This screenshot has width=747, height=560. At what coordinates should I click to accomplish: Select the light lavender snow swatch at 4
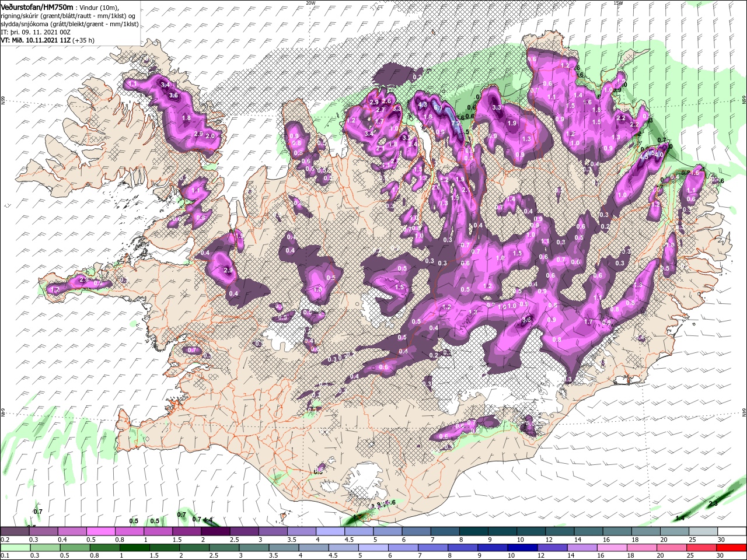pyautogui.click(x=329, y=531)
